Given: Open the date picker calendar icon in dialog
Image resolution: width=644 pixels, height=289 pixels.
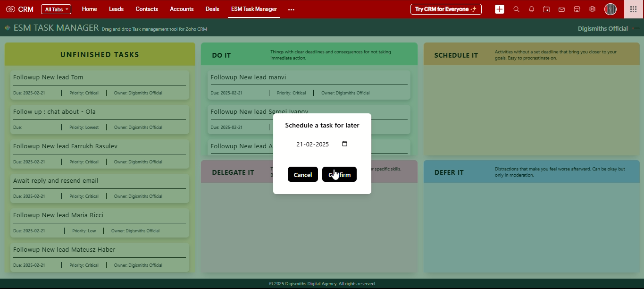Looking at the screenshot, I should pyautogui.click(x=344, y=144).
